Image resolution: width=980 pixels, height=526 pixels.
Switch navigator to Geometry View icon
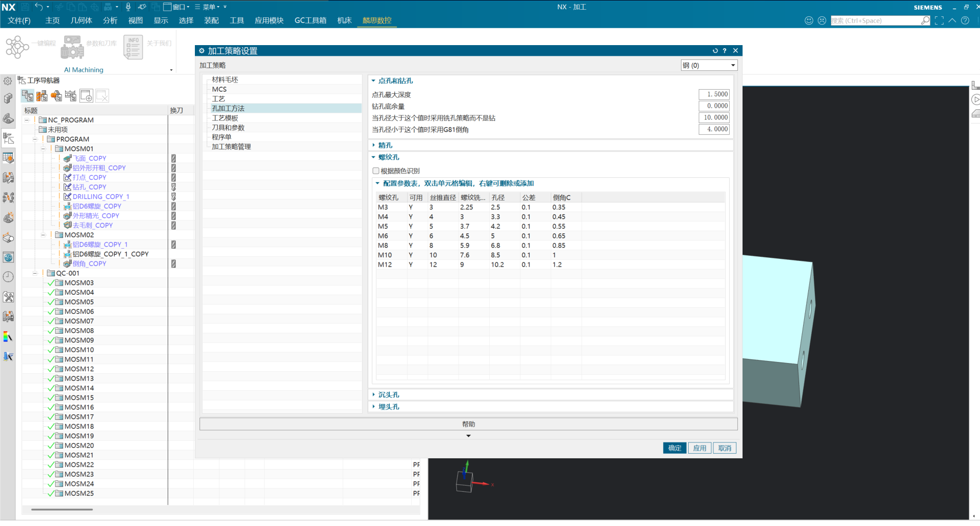[x=56, y=96]
